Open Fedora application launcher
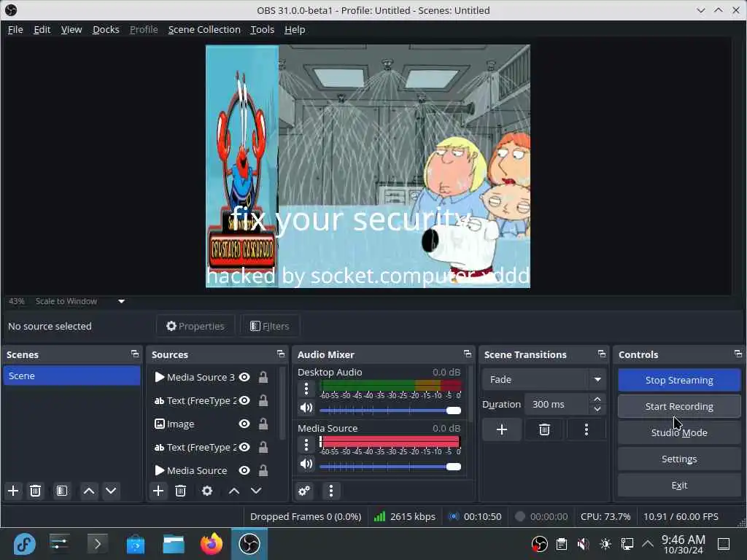The height and width of the screenshot is (560, 747). [x=24, y=544]
